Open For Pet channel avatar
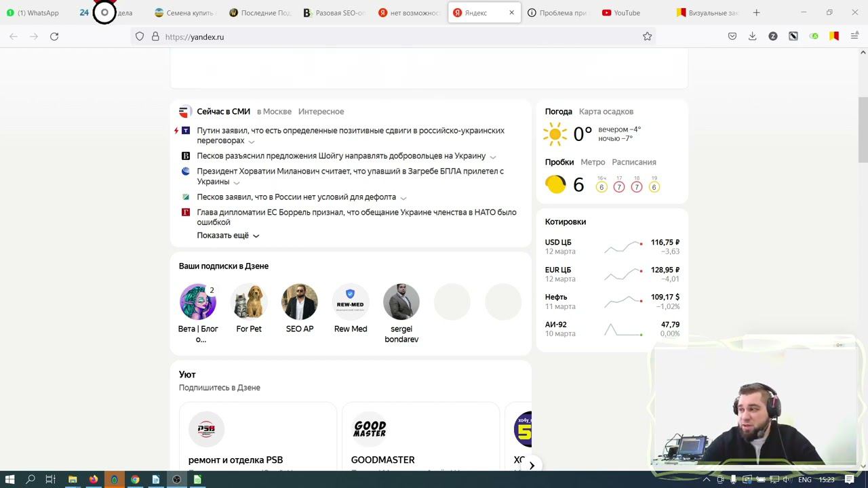 249,302
